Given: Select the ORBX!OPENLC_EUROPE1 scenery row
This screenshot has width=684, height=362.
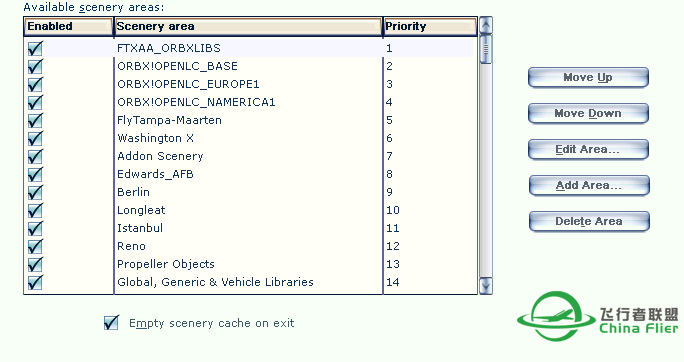Looking at the screenshot, I should pyautogui.click(x=249, y=84).
